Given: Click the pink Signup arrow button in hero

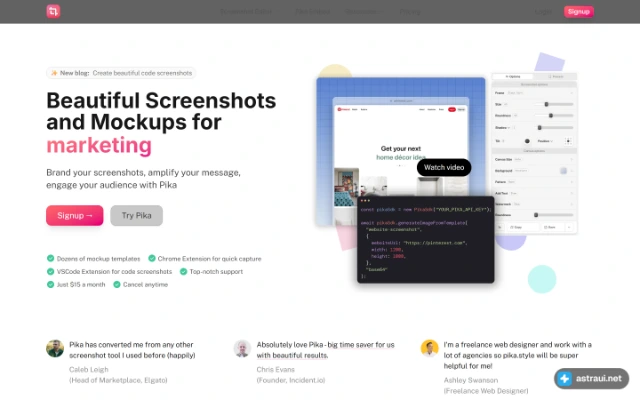Looking at the screenshot, I should (75, 216).
